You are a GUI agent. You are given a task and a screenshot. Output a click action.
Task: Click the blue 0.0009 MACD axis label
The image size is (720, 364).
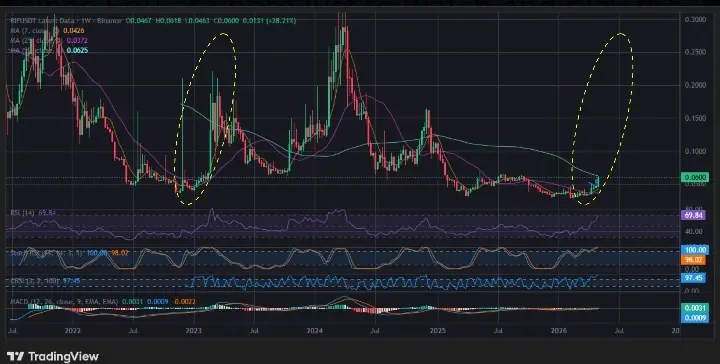coord(695,317)
